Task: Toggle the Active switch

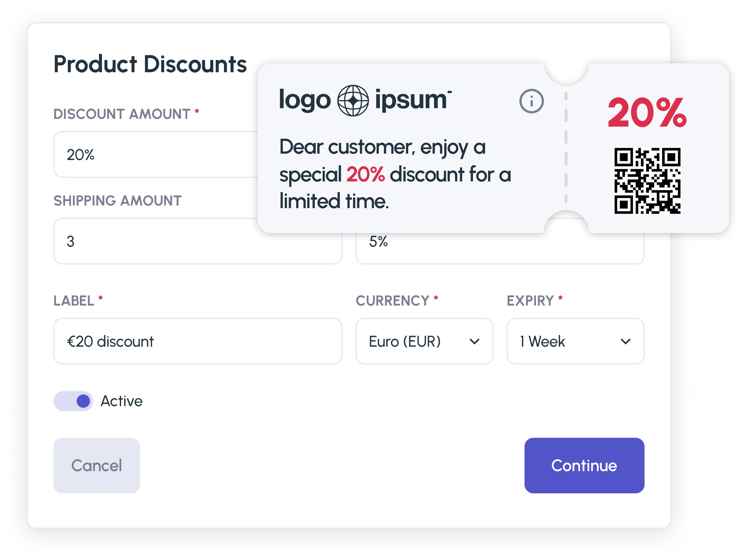Action: [x=74, y=401]
